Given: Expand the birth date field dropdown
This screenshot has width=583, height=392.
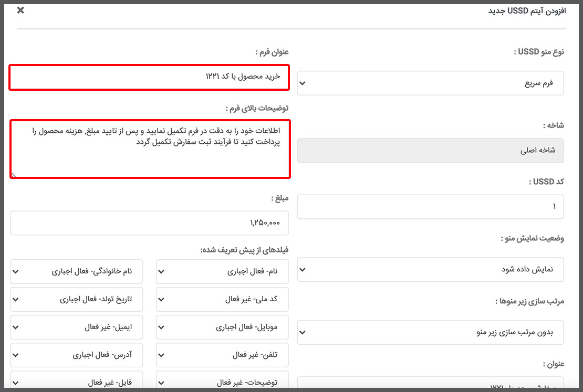Looking at the screenshot, I should point(77,300).
